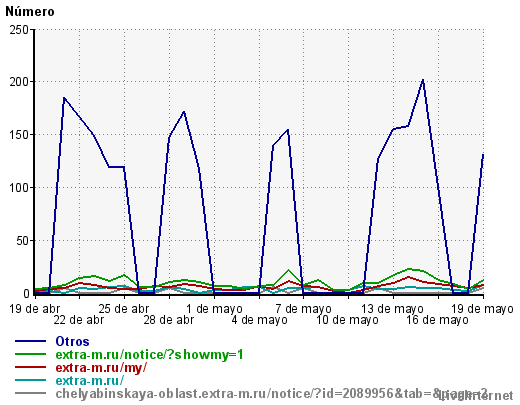Click the '10 de mayo' date label
The image size is (520, 405).
tap(347, 320)
